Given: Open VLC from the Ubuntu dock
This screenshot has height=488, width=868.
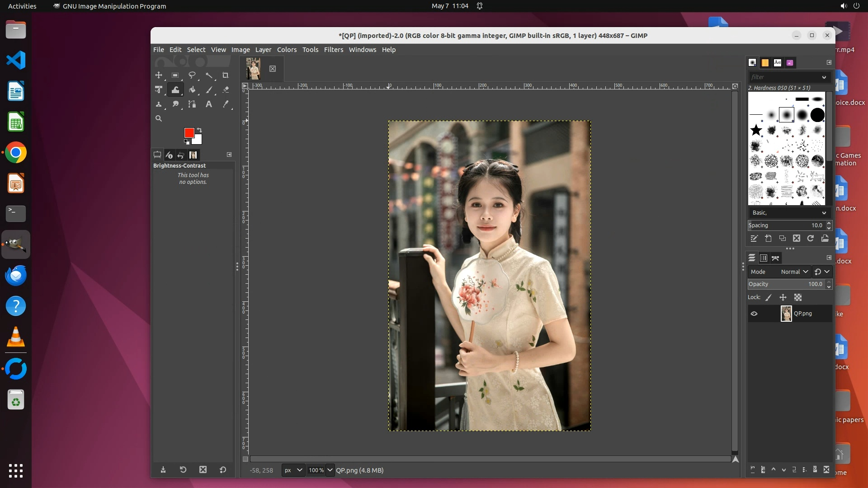Looking at the screenshot, I should (x=16, y=337).
